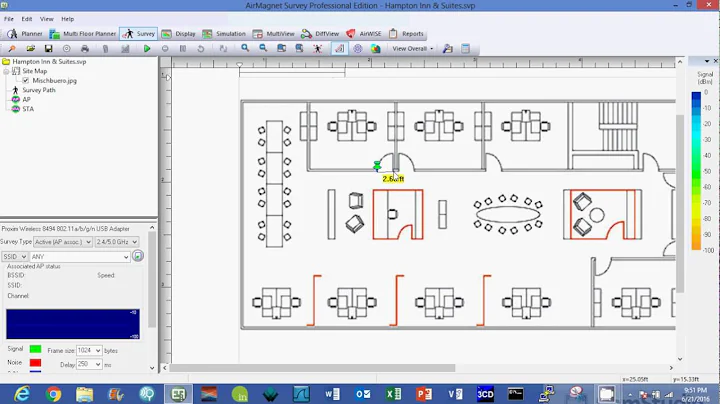Open the View menu

(x=46, y=19)
